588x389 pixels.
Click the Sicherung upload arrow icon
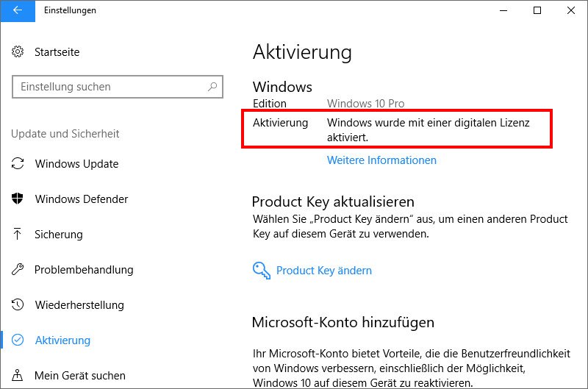17,234
